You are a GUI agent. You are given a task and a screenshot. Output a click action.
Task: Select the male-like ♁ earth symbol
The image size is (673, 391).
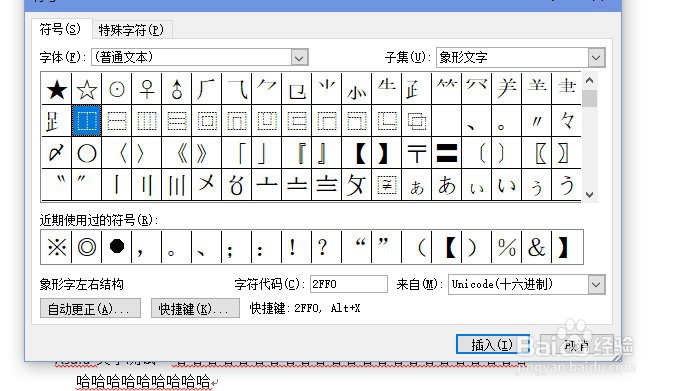pyautogui.click(x=177, y=89)
